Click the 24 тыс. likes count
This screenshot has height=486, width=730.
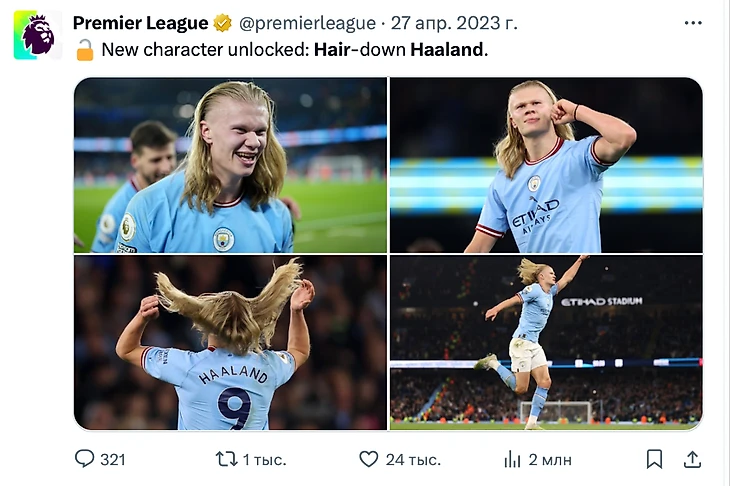click(x=413, y=460)
